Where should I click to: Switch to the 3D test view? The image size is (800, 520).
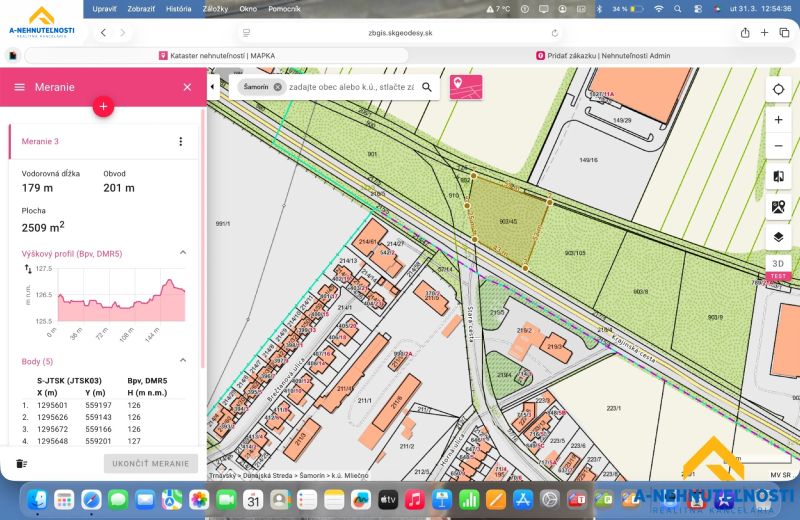(x=778, y=267)
